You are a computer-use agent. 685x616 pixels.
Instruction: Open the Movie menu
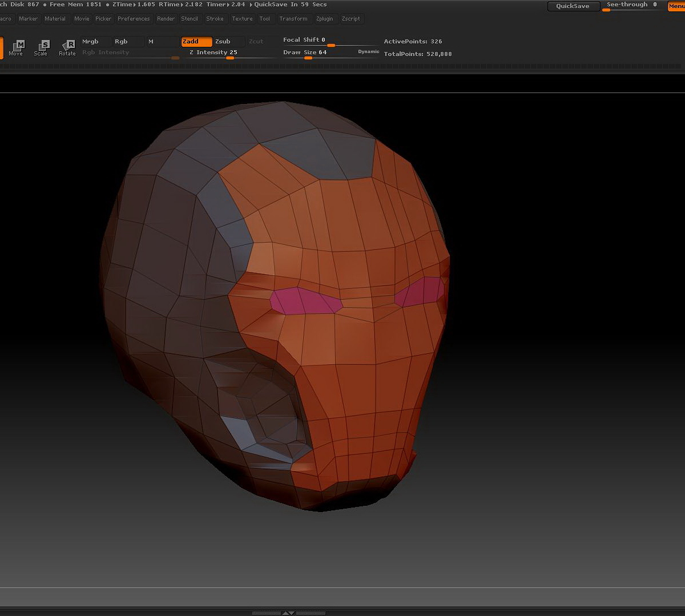click(x=82, y=19)
